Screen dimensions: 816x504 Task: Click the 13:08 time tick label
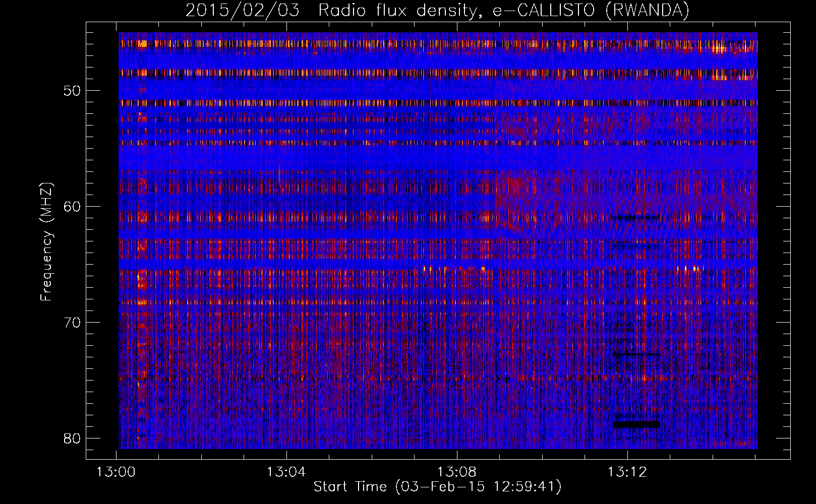[x=457, y=472]
